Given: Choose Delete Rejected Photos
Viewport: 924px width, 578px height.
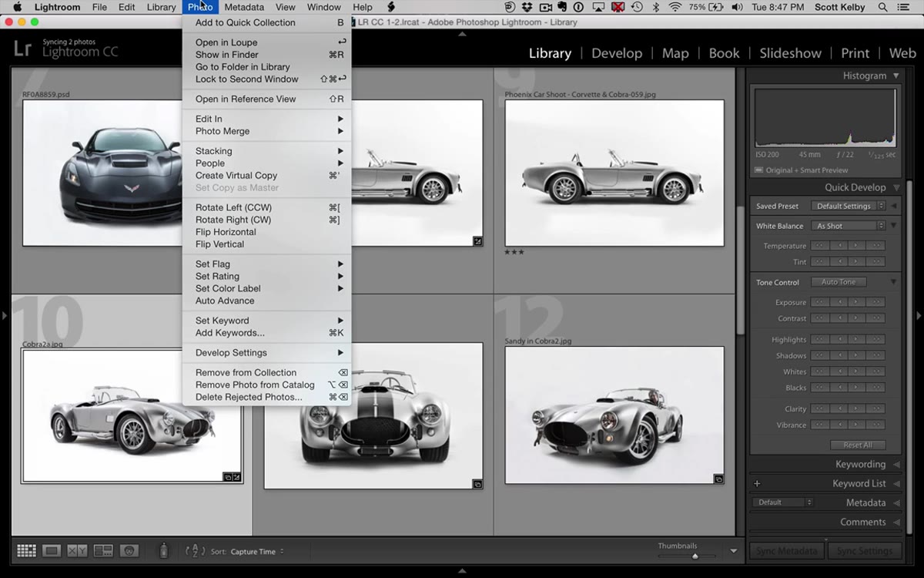Looking at the screenshot, I should [266, 397].
